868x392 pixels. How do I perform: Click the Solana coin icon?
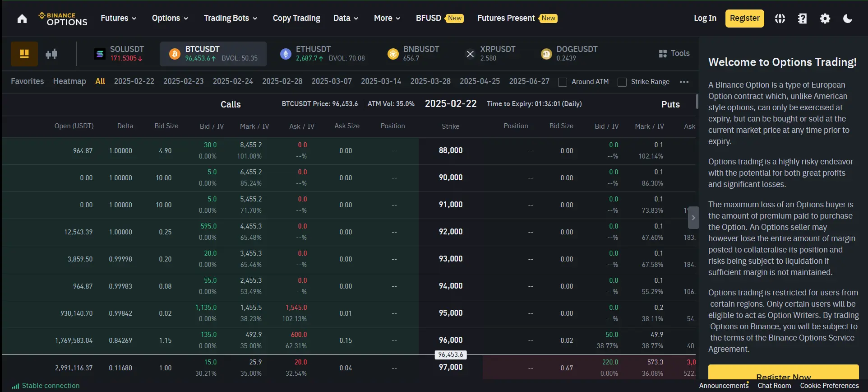click(100, 54)
